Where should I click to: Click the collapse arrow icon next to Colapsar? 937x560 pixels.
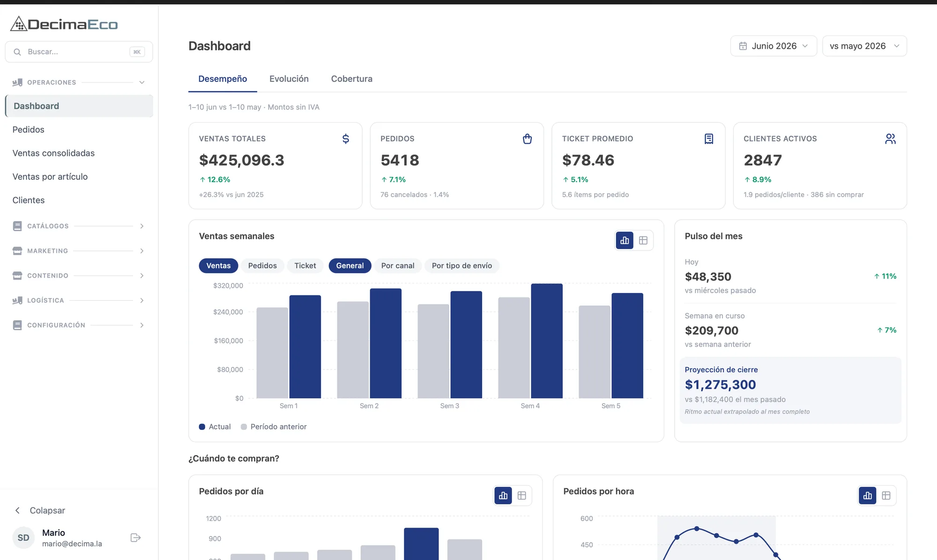17,510
